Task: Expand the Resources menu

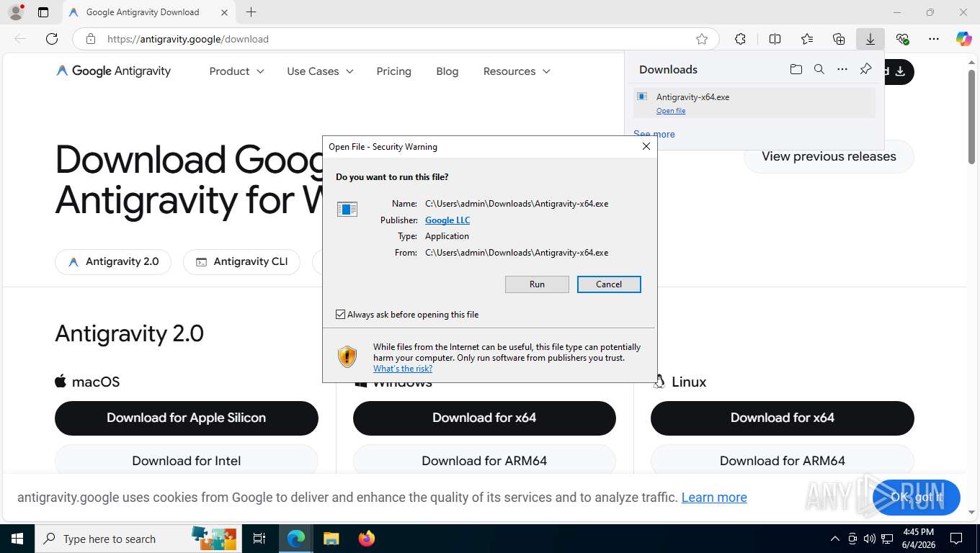Action: 517,71
